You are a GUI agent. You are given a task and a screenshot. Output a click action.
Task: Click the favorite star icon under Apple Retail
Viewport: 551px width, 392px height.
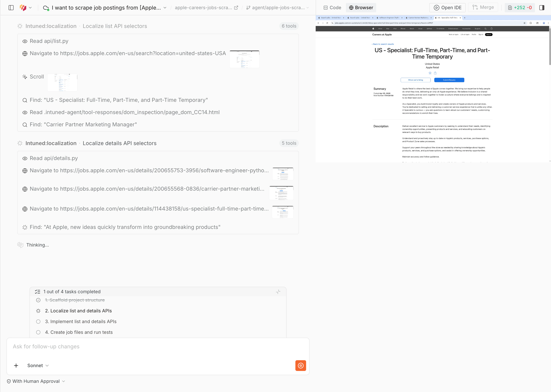point(430,73)
